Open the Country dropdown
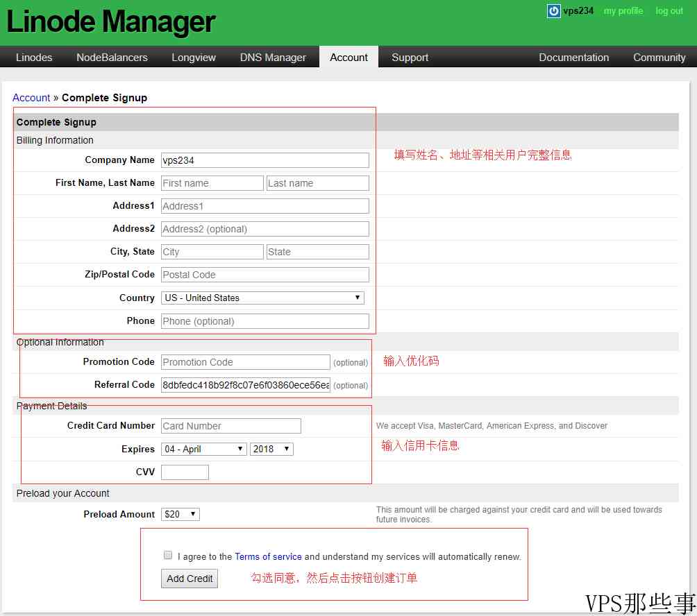The width and height of the screenshot is (697, 616). point(262,298)
